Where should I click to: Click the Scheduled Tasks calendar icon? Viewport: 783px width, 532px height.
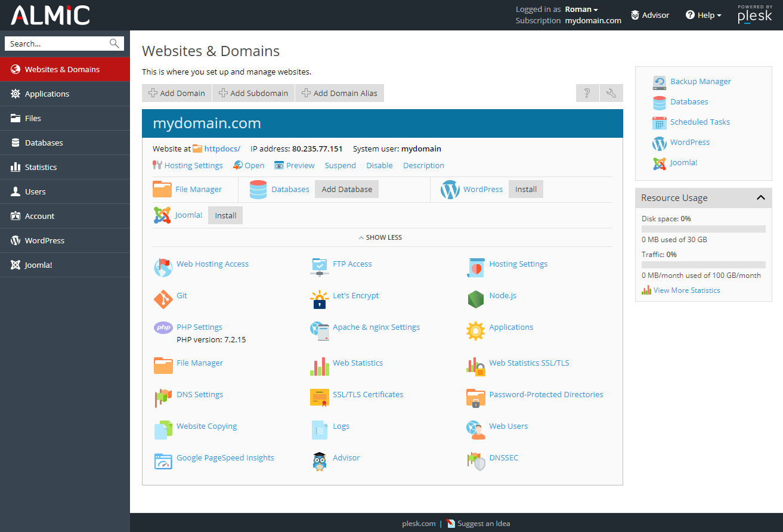pyautogui.click(x=659, y=122)
